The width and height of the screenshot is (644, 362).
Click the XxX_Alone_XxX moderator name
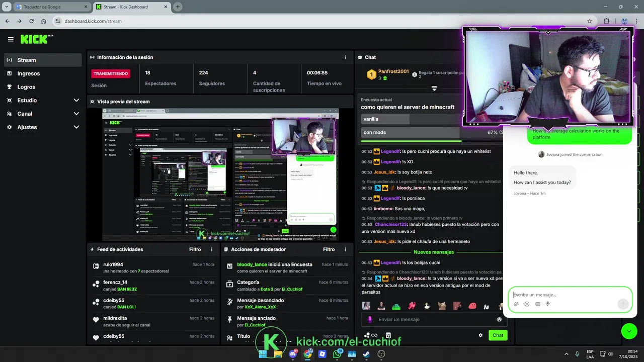click(x=260, y=307)
